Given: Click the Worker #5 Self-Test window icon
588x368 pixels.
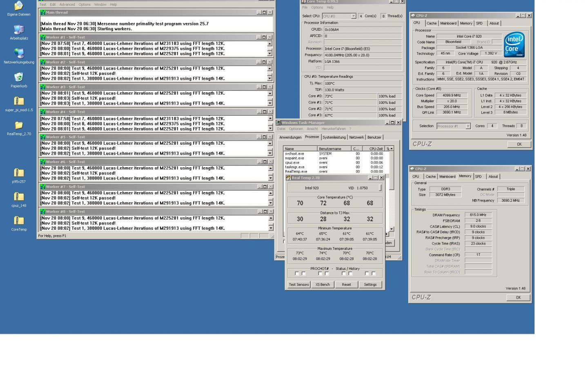Looking at the screenshot, I should pos(43,137).
